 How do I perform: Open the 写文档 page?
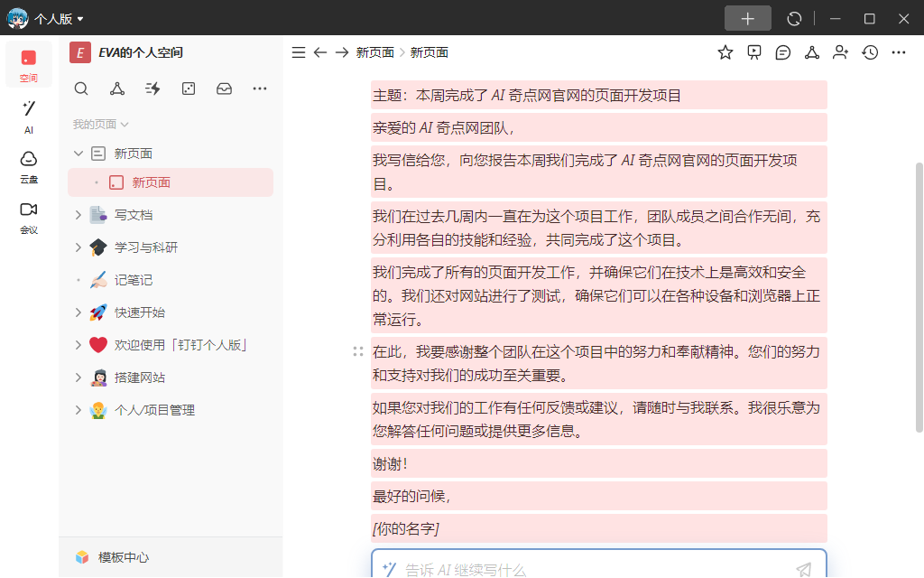click(x=134, y=215)
